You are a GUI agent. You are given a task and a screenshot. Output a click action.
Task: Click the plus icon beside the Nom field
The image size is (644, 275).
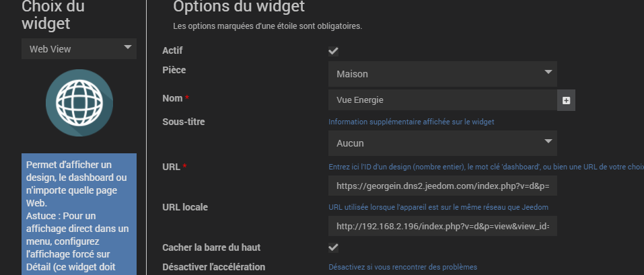pyautogui.click(x=566, y=100)
